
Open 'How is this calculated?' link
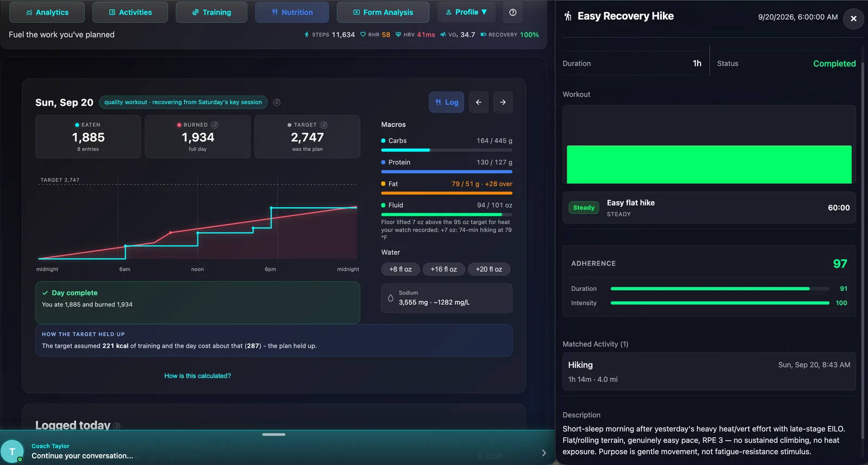[197, 376]
